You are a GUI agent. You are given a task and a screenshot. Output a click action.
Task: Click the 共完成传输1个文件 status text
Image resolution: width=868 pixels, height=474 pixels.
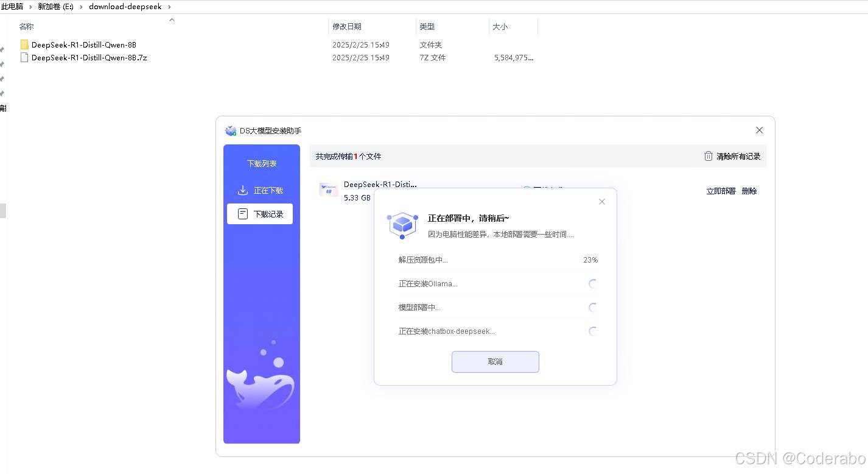click(348, 157)
